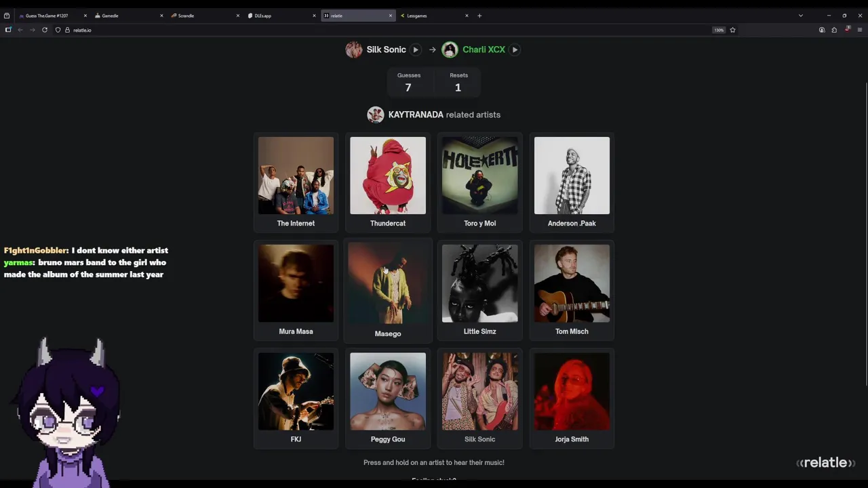Open the browser hamburger menu
Viewport: 868px width, 488px height.
click(x=860, y=30)
